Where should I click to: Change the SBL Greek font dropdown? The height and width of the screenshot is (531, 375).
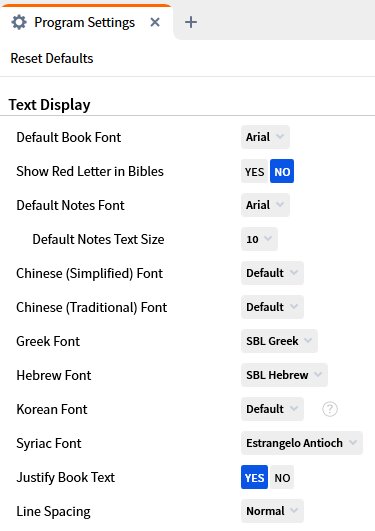(279, 341)
